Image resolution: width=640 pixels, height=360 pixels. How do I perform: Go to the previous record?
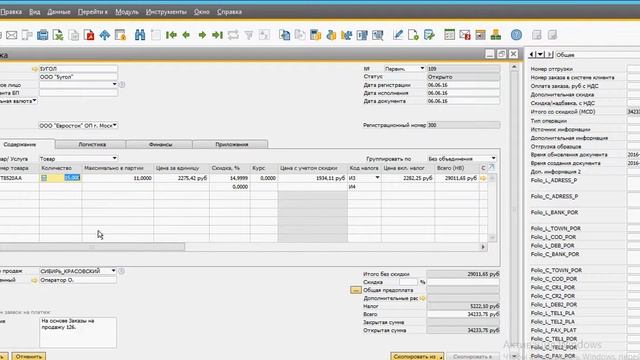(x=186, y=35)
